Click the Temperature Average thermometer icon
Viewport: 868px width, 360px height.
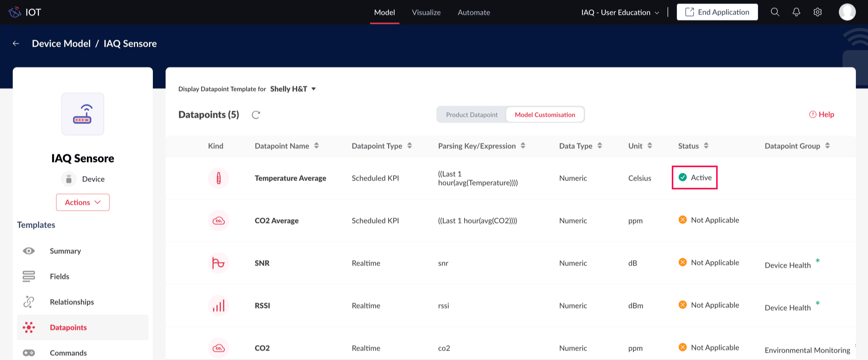[218, 178]
